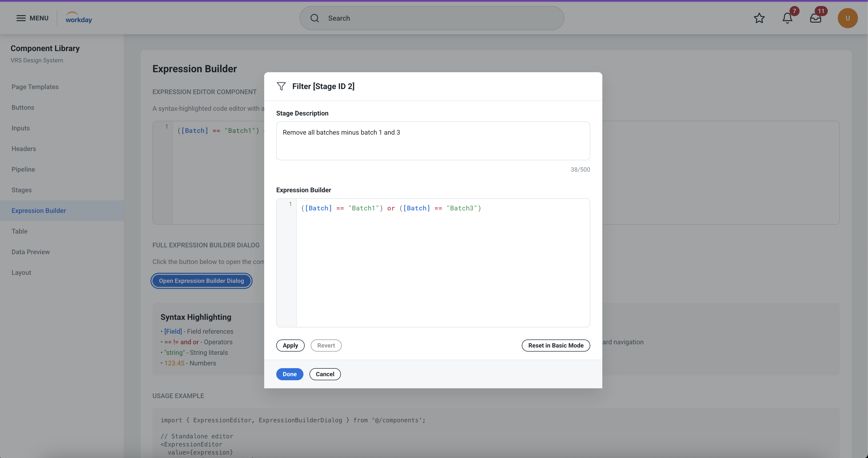Click the "string" legend text
Image resolution: width=868 pixels, height=458 pixels.
pos(174,353)
